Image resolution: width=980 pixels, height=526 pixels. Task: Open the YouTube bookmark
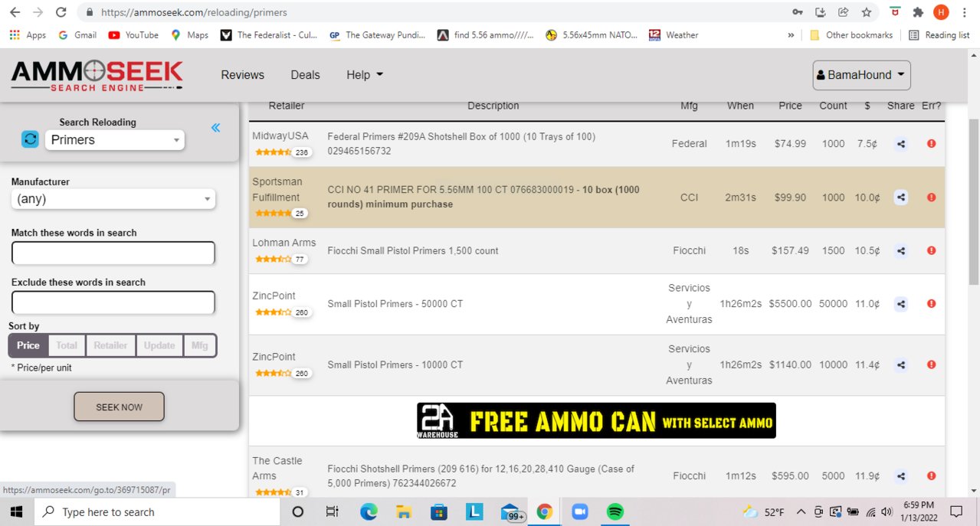pyautogui.click(x=133, y=35)
